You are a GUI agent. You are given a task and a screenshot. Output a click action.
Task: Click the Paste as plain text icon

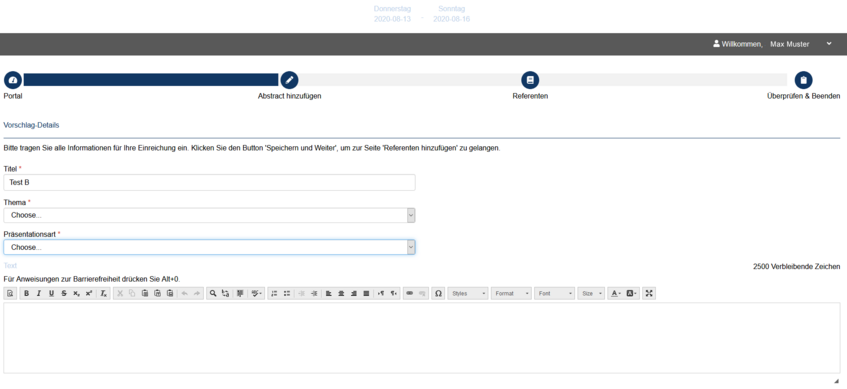point(157,293)
